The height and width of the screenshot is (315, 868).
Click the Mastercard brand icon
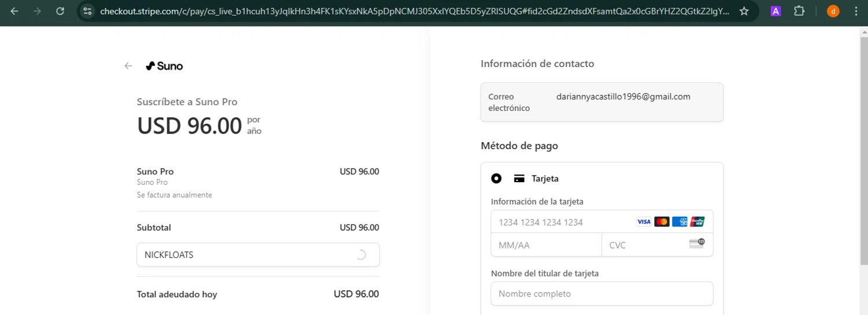pyautogui.click(x=661, y=222)
